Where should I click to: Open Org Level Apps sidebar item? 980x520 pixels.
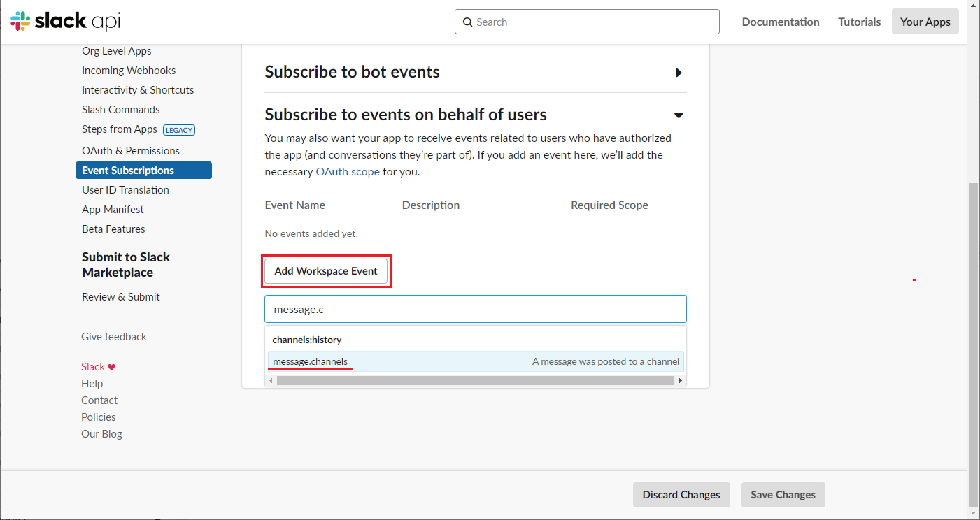(x=117, y=51)
